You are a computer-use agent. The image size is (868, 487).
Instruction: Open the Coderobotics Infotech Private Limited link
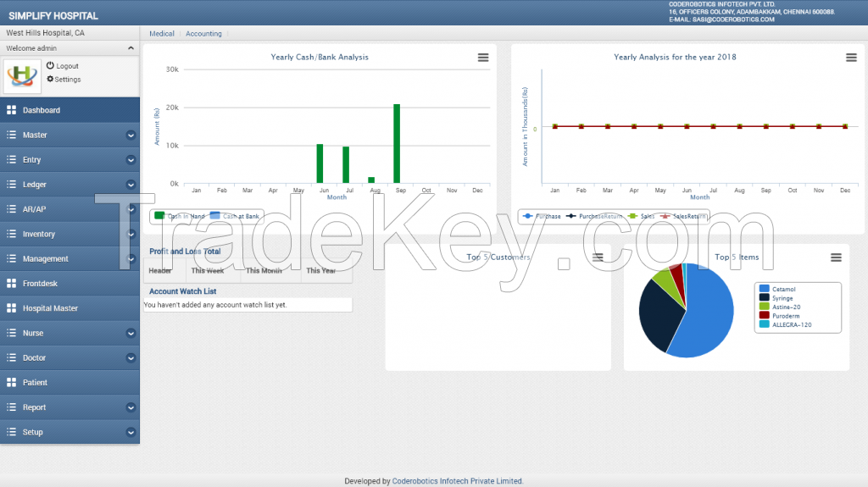click(x=458, y=481)
